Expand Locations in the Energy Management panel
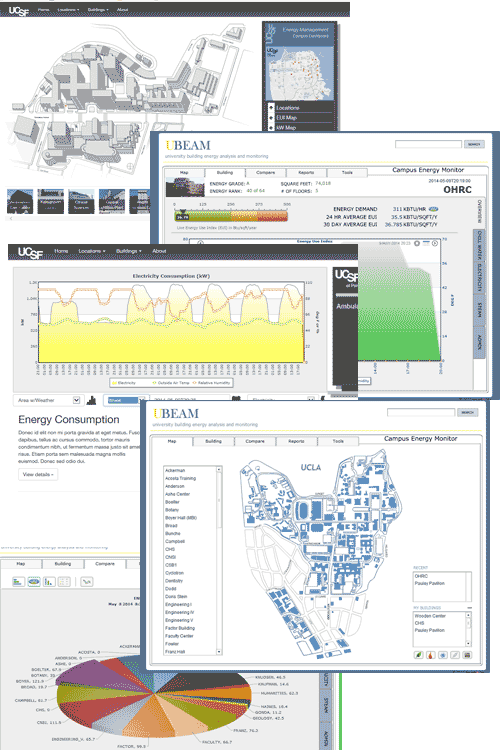The width and height of the screenshot is (500, 750). (x=271, y=108)
